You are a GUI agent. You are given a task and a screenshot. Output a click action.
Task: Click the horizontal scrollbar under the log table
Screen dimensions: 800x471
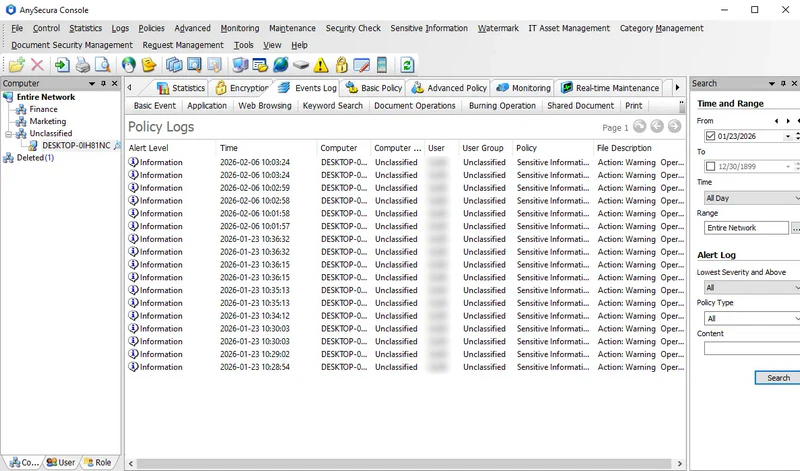coord(406,463)
